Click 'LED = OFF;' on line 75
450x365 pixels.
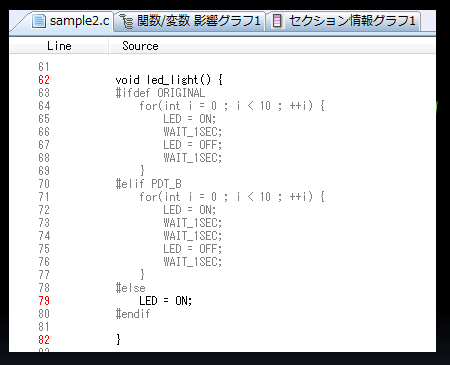tap(193, 249)
